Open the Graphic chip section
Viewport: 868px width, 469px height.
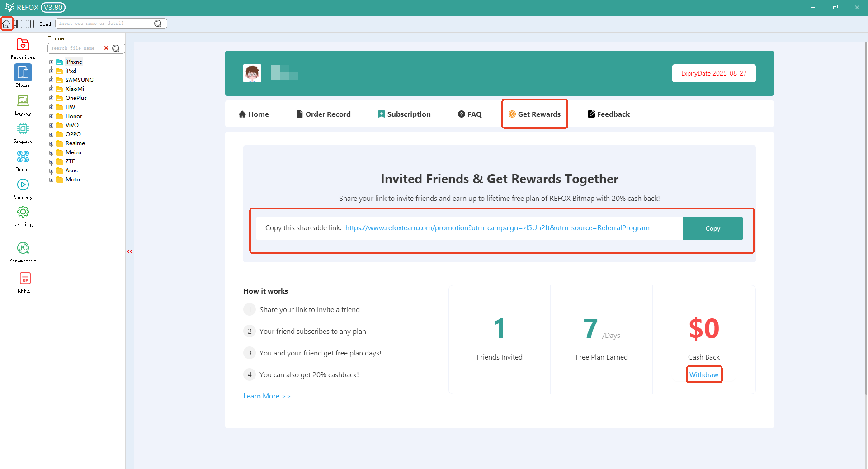[23, 132]
